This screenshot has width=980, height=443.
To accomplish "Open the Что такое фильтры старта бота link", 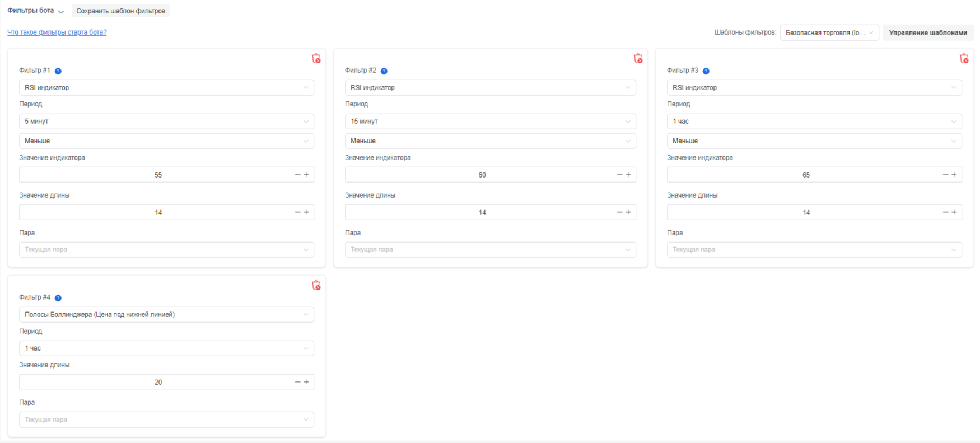I will pos(57,32).
